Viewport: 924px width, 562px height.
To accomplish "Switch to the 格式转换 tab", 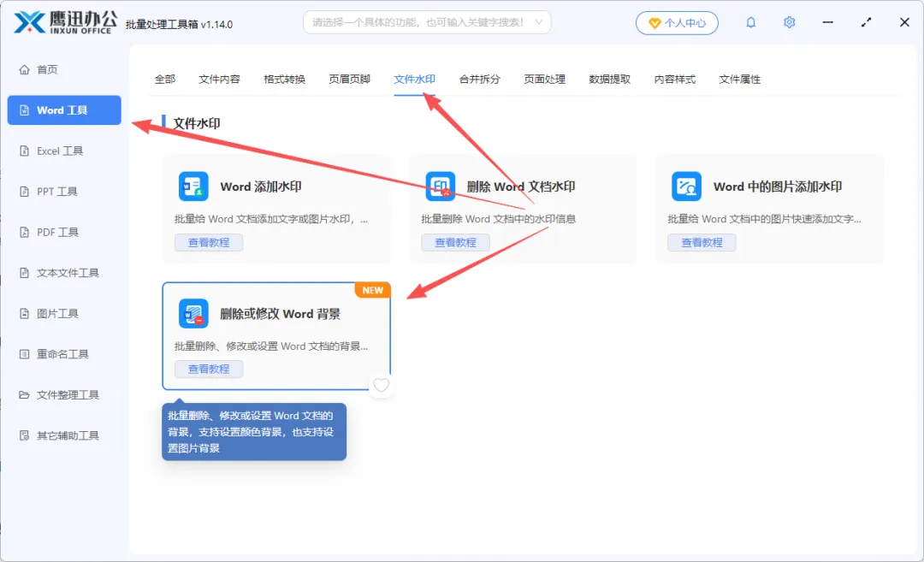I will pos(285,79).
